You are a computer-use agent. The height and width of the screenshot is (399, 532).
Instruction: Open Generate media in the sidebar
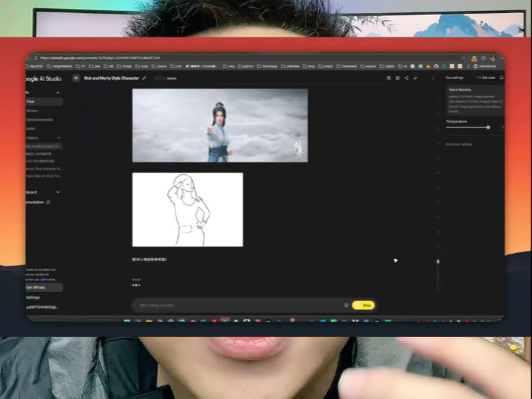pos(40,119)
